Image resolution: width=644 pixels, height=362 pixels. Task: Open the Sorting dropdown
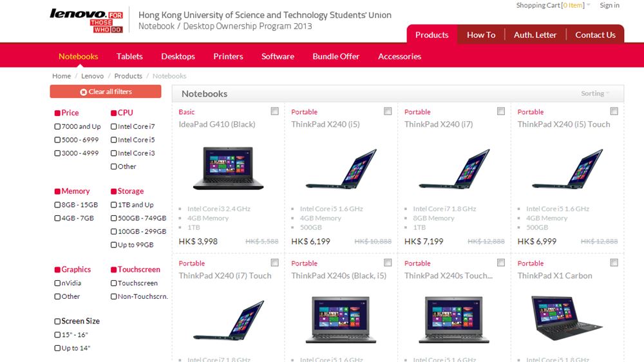(x=595, y=93)
